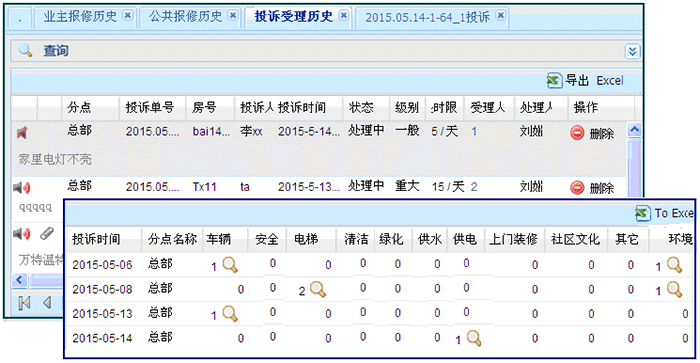The image size is (700, 363).
Task: Expand the 查询 search panel with the chevron
Action: [632, 51]
